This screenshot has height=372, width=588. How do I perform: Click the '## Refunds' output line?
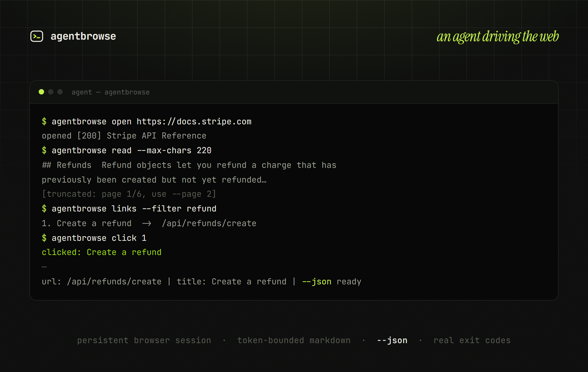point(189,165)
